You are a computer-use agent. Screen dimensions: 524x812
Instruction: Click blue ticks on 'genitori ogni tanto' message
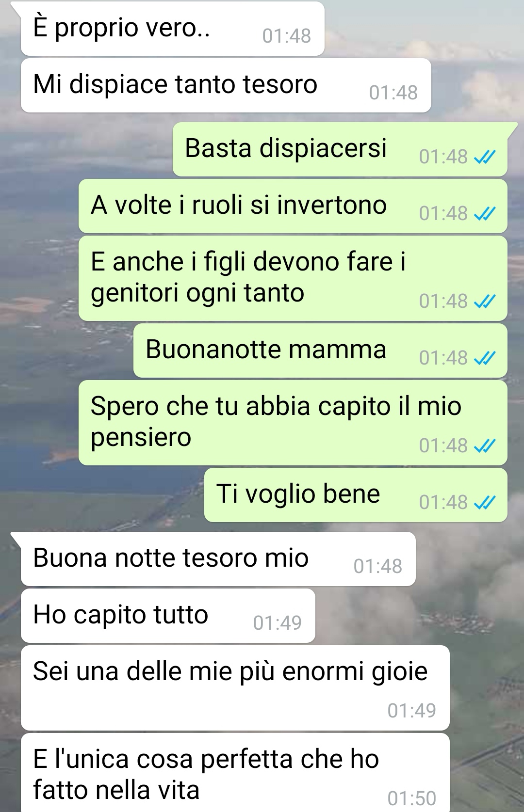[x=484, y=302]
